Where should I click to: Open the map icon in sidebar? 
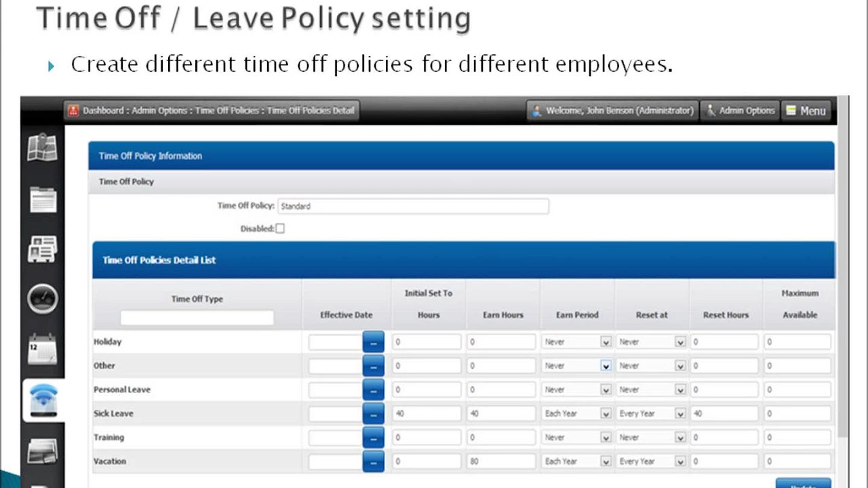pyautogui.click(x=42, y=147)
